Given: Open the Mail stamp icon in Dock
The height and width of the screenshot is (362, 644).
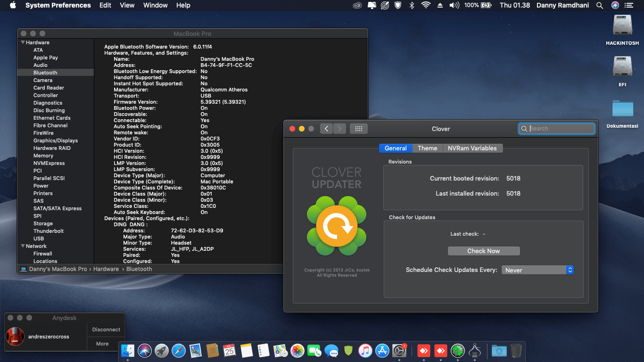Looking at the screenshot, I should 196,351.
